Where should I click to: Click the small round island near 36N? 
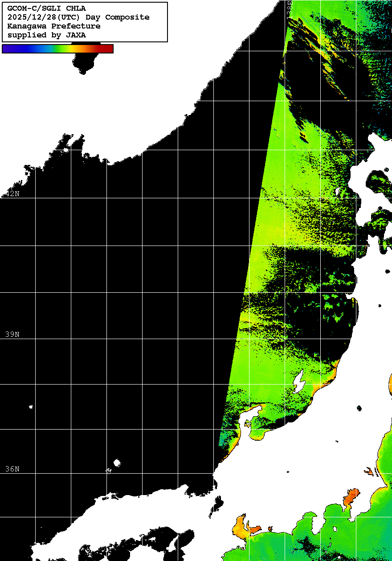pos(117,463)
